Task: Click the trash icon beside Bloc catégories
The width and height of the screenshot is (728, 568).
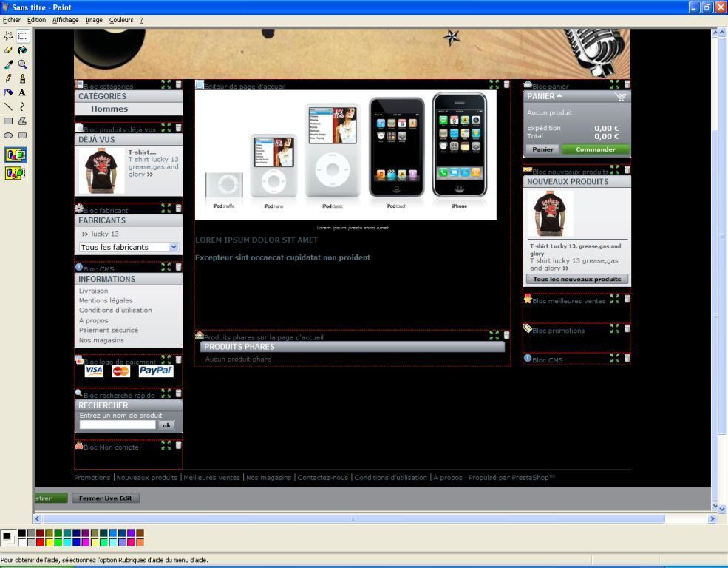Action: 178,84
